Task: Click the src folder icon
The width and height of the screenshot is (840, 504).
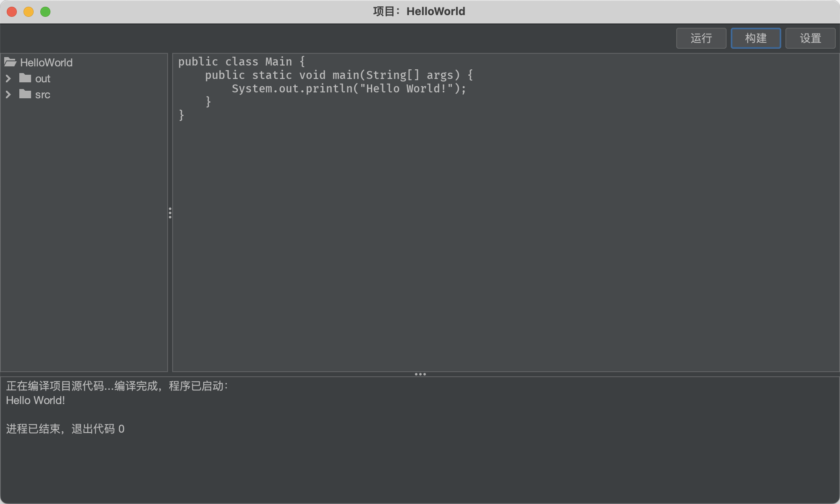Action: [25, 94]
